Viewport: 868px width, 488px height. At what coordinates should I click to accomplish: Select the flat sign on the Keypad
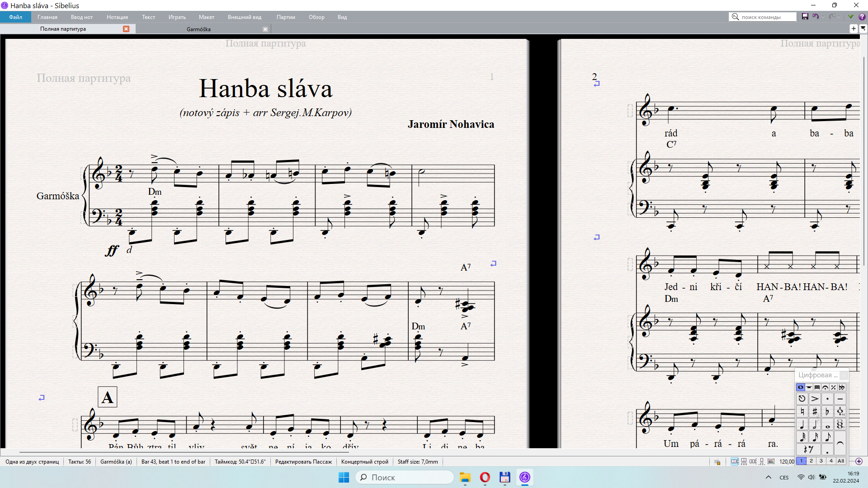click(x=827, y=411)
